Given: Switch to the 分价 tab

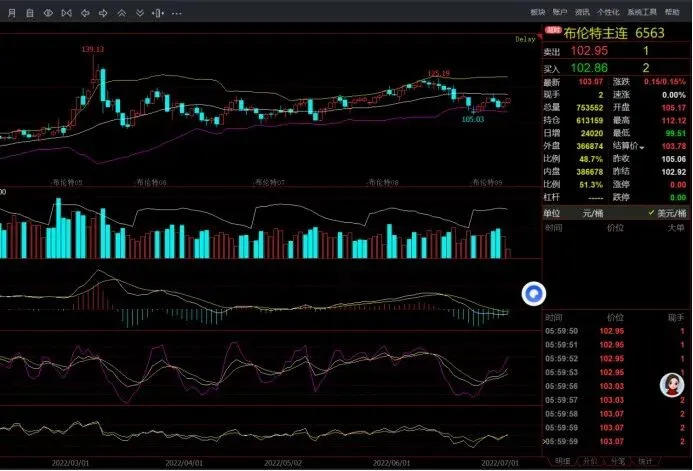Looking at the screenshot, I should click(x=590, y=461).
